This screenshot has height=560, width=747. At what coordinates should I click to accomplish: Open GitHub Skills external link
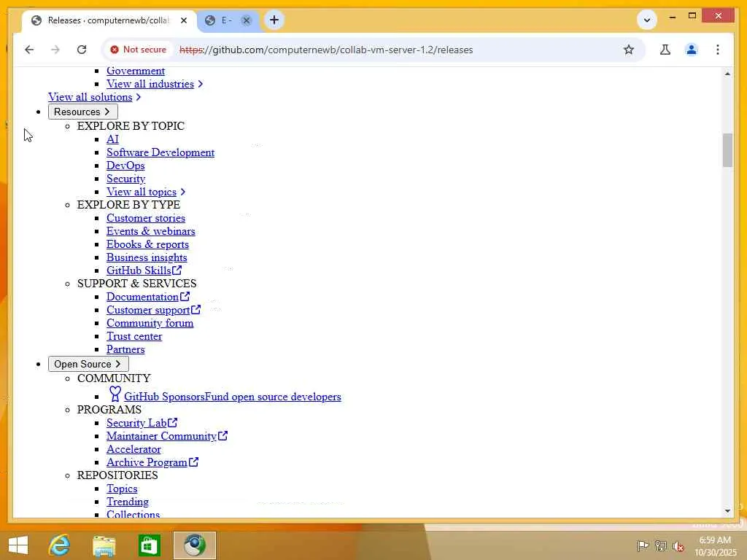click(x=144, y=271)
